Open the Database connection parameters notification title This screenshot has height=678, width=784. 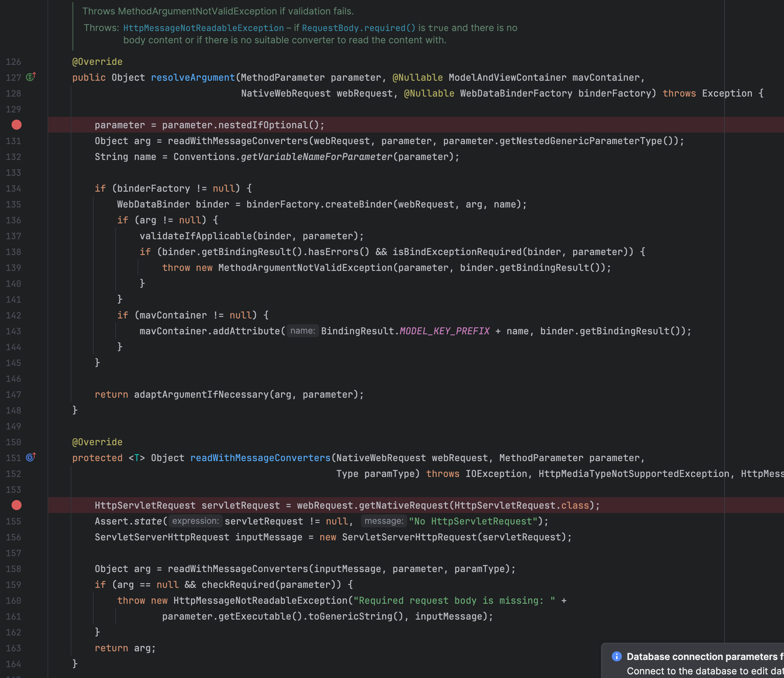tap(705, 656)
